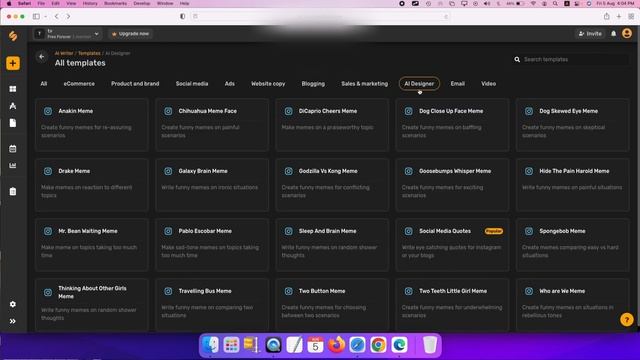The width and height of the screenshot is (640, 360).
Task: Select the Sales & marketing tab
Action: click(364, 84)
